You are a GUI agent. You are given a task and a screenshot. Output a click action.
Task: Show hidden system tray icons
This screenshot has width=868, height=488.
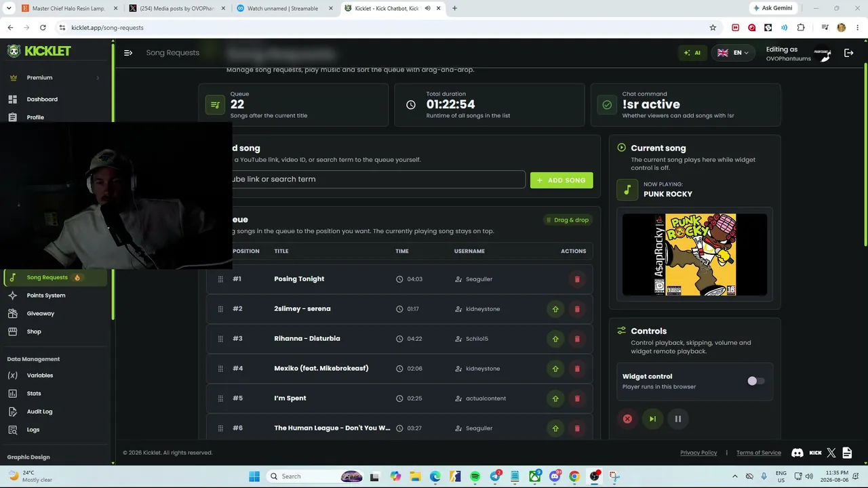point(734,476)
